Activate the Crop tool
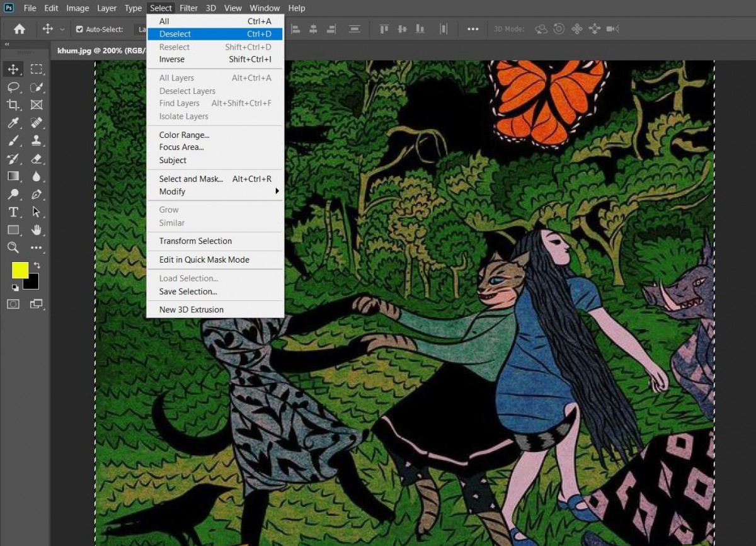Image resolution: width=756 pixels, height=546 pixels. (x=13, y=105)
